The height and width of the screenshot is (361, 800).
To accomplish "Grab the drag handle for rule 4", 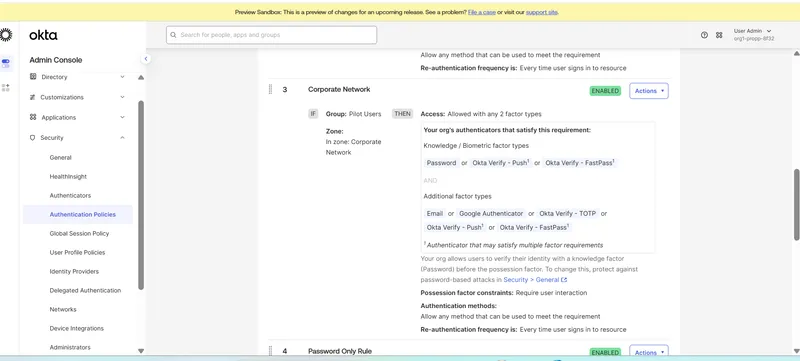I will click(270, 350).
